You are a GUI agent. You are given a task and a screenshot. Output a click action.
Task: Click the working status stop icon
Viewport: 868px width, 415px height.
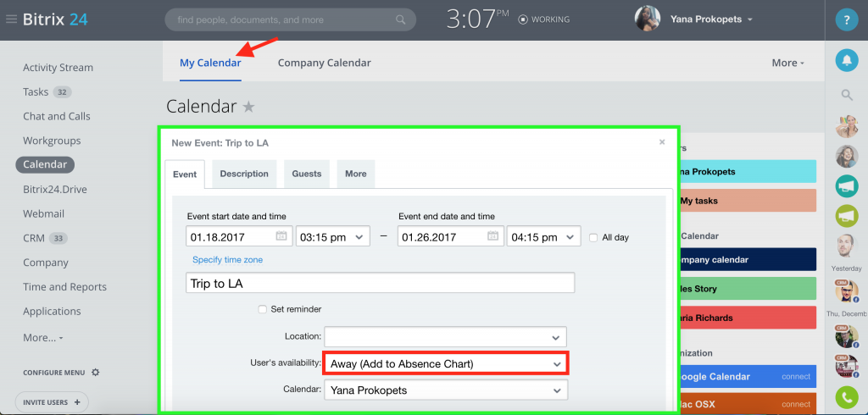pyautogui.click(x=523, y=19)
